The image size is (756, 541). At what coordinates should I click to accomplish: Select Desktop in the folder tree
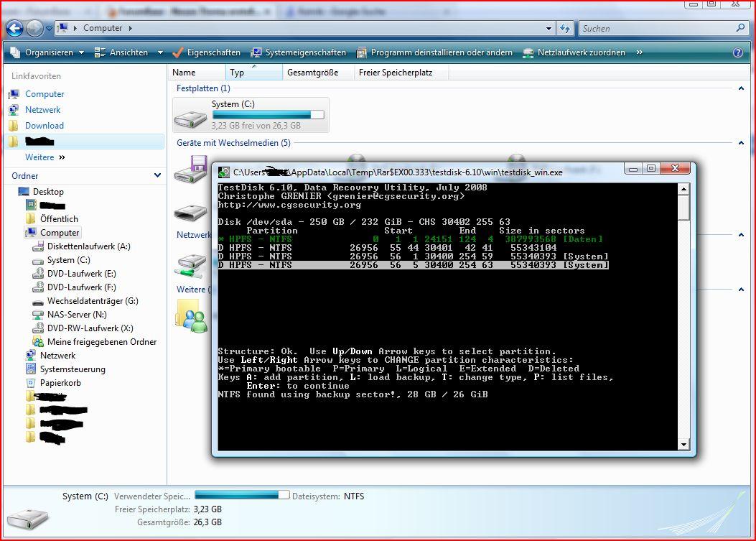pyautogui.click(x=47, y=192)
